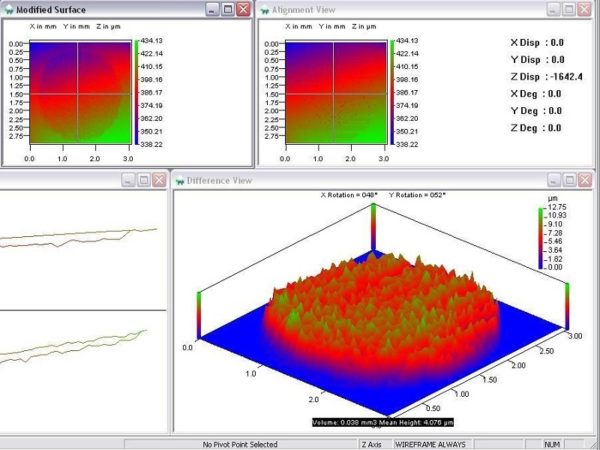The height and width of the screenshot is (450, 600).
Task: Click the crosshair center in Modified Surface map
Action: tap(77, 93)
